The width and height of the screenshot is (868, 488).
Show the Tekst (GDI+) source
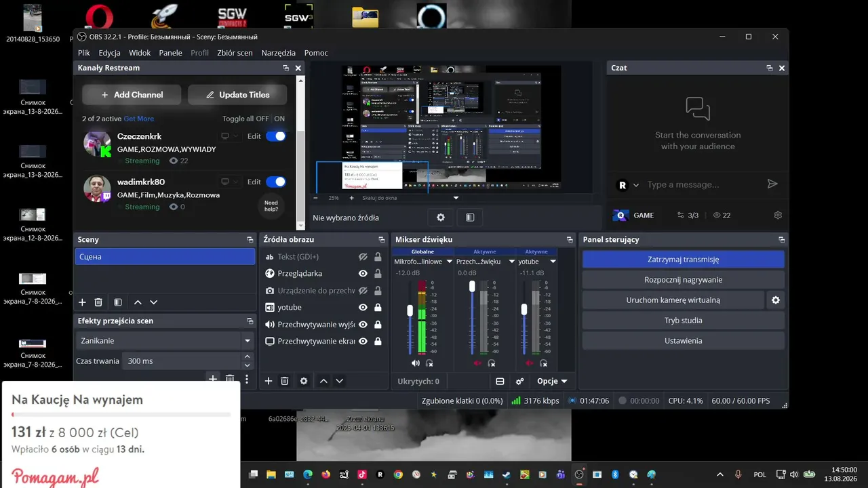(363, 257)
